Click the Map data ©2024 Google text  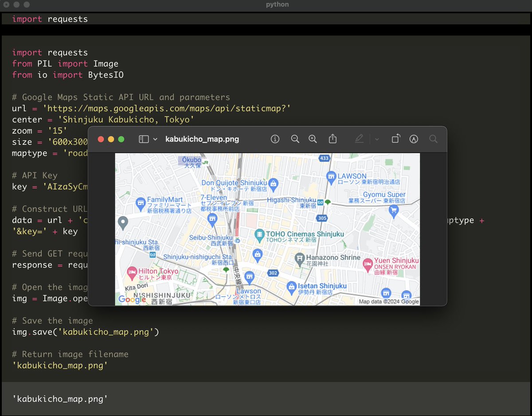click(389, 302)
